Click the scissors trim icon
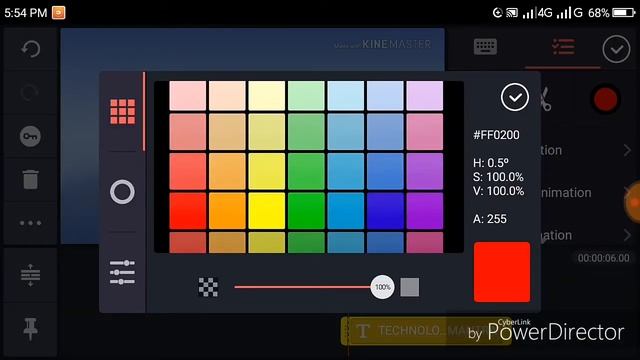The image size is (640, 360). coord(545,99)
